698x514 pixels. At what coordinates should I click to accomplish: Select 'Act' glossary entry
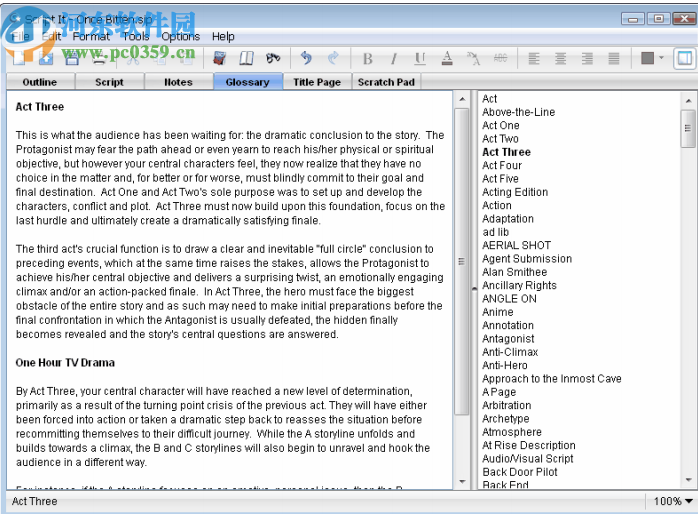tap(490, 99)
